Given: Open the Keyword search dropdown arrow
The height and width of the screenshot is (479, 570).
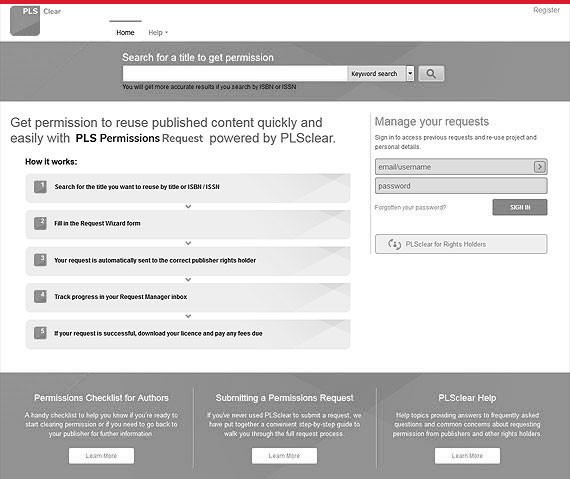Looking at the screenshot, I should 410,74.
